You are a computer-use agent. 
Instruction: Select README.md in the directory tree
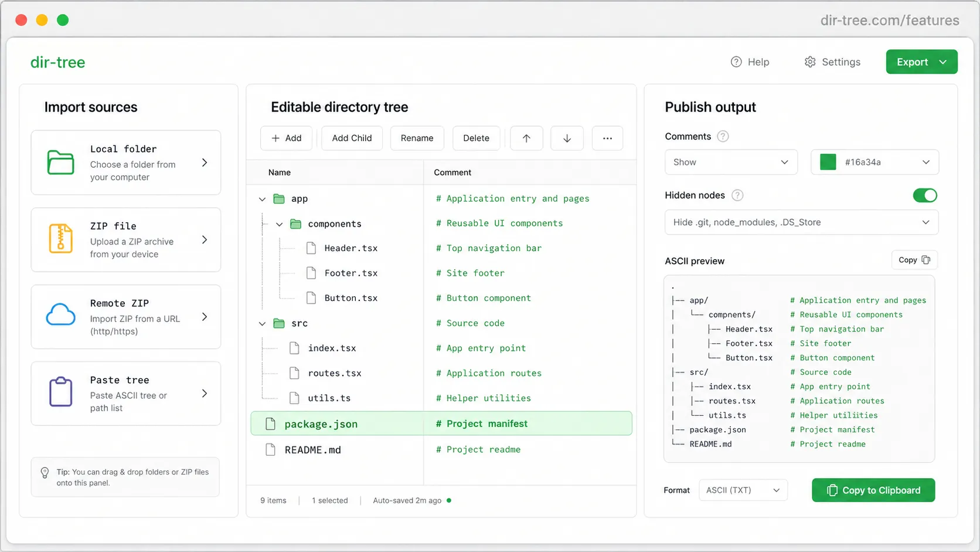click(312, 449)
